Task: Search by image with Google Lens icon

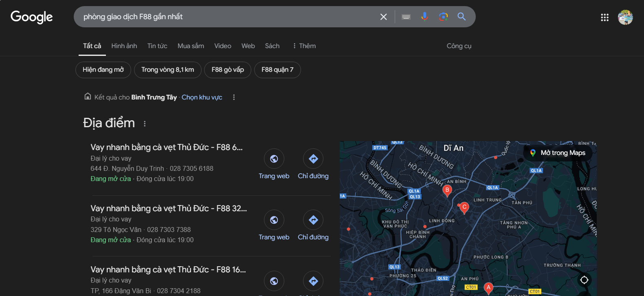Action: [443, 17]
